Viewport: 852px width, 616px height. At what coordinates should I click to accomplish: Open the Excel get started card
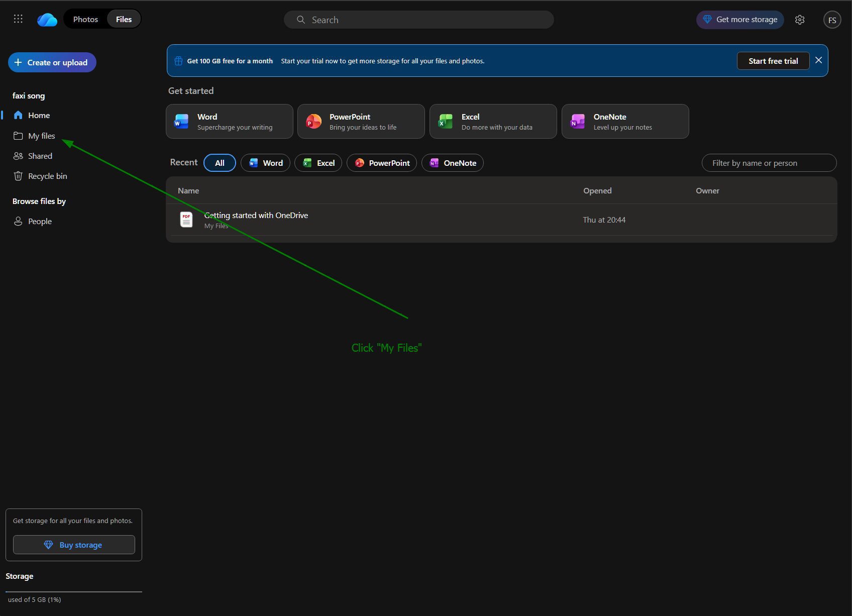tap(493, 121)
